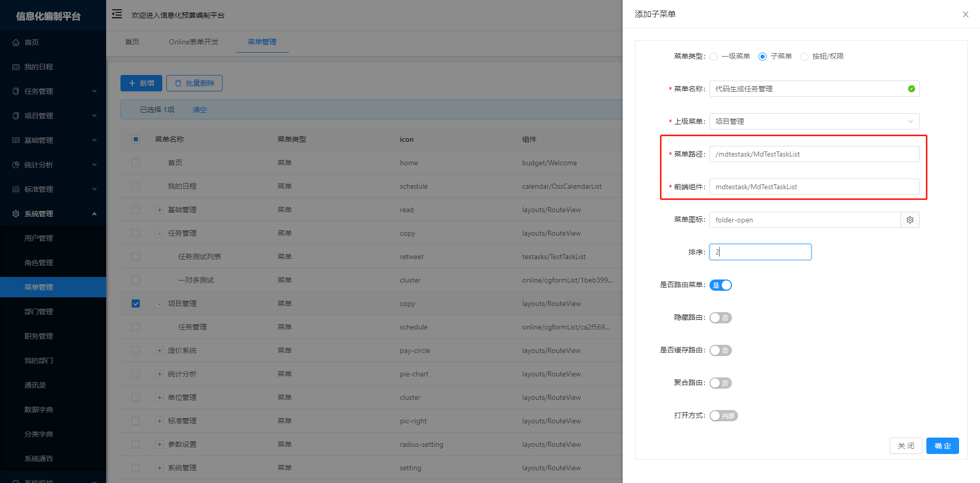Image resolution: width=980 pixels, height=483 pixels.
Task: Click the green check icon in 菜单名称 field
Action: [x=912, y=89]
